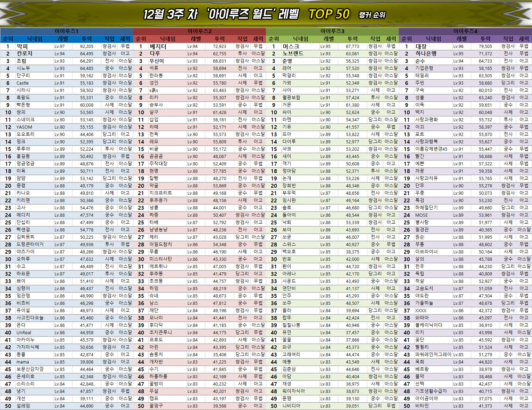Screen dimensions: 532x410
Task: Open the 아이루즈3 server header
Action: 332,31
